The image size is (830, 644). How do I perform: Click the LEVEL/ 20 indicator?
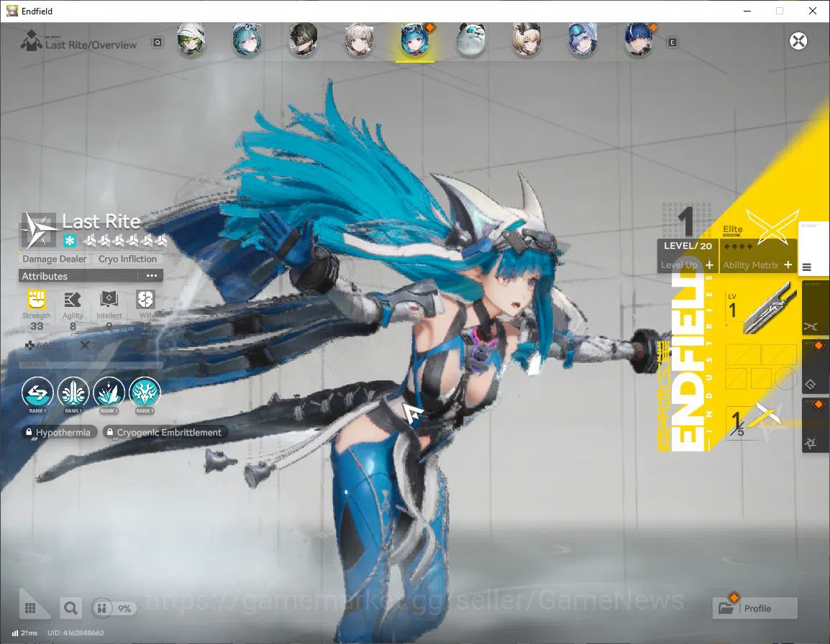click(x=688, y=246)
